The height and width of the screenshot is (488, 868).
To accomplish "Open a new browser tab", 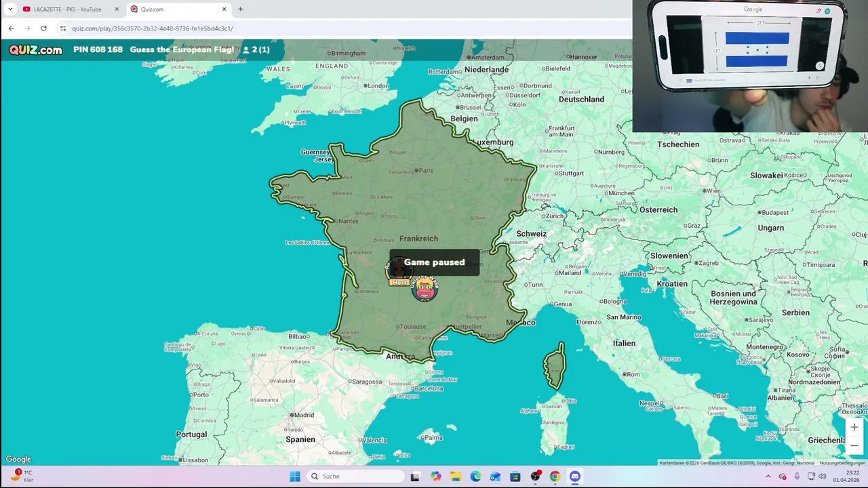I will click(240, 9).
